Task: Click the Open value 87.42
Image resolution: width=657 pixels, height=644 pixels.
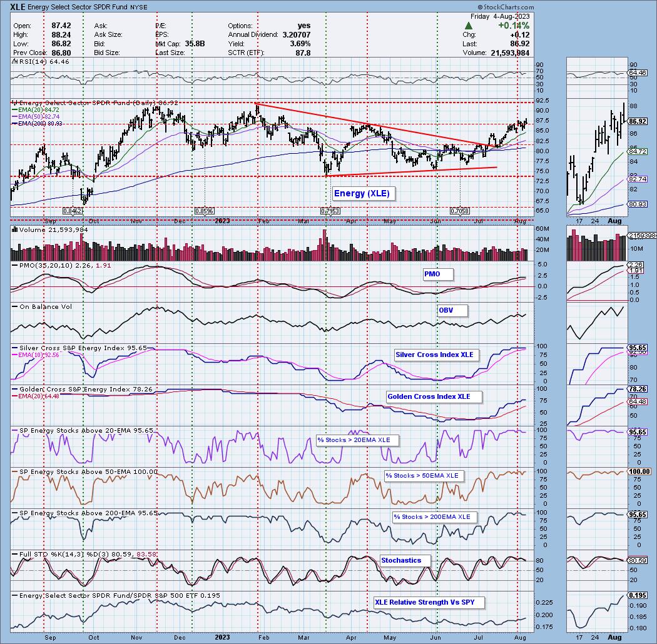Action: [x=61, y=26]
